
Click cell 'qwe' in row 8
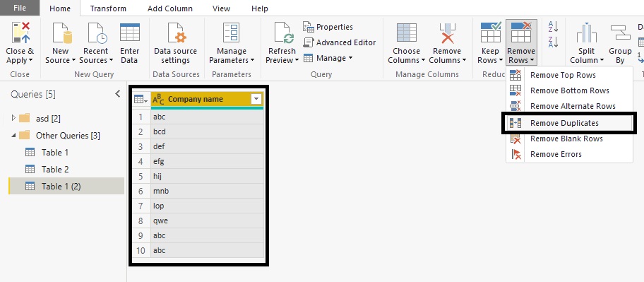click(x=207, y=221)
